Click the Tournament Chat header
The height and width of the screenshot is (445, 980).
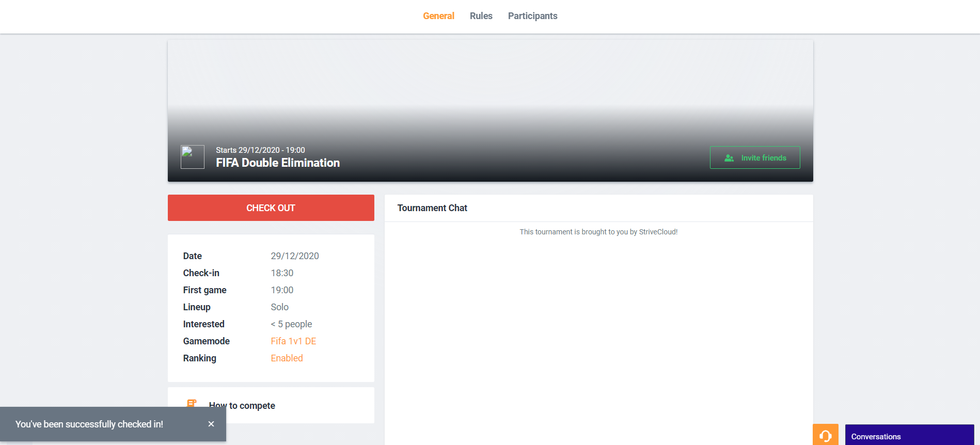pos(432,208)
